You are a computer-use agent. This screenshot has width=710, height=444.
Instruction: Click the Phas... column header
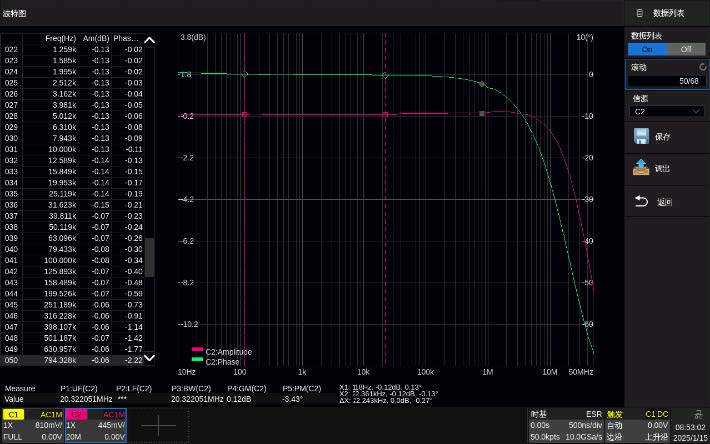(126, 38)
